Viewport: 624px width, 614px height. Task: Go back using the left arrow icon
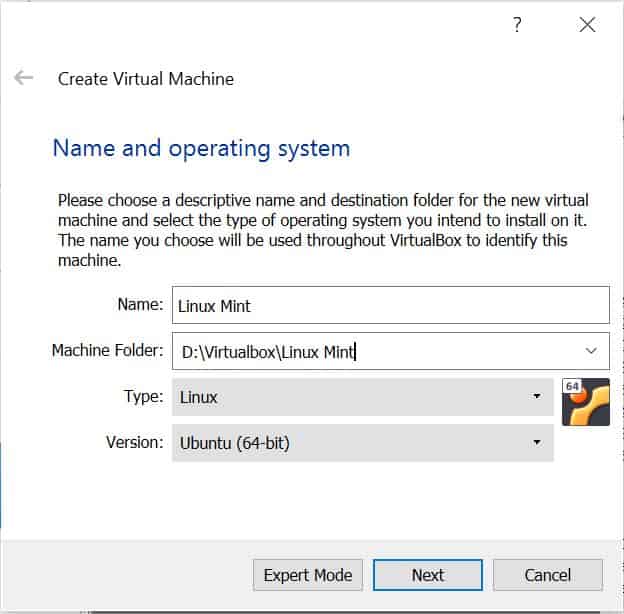tap(24, 78)
